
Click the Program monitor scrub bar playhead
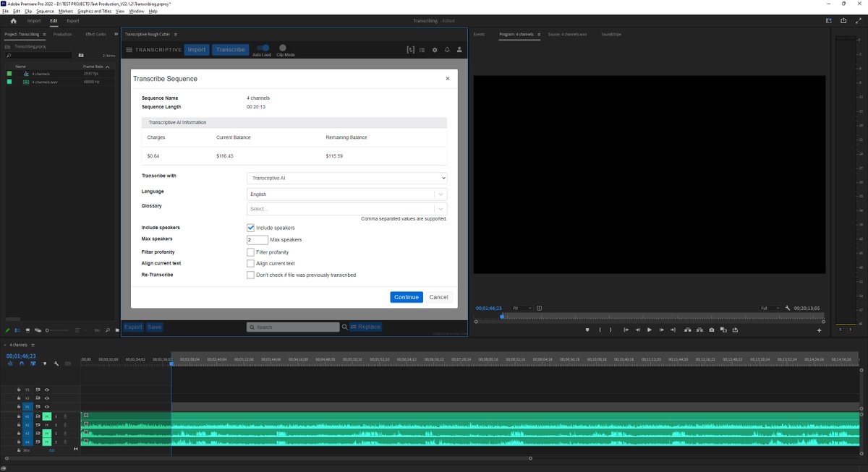coord(502,317)
